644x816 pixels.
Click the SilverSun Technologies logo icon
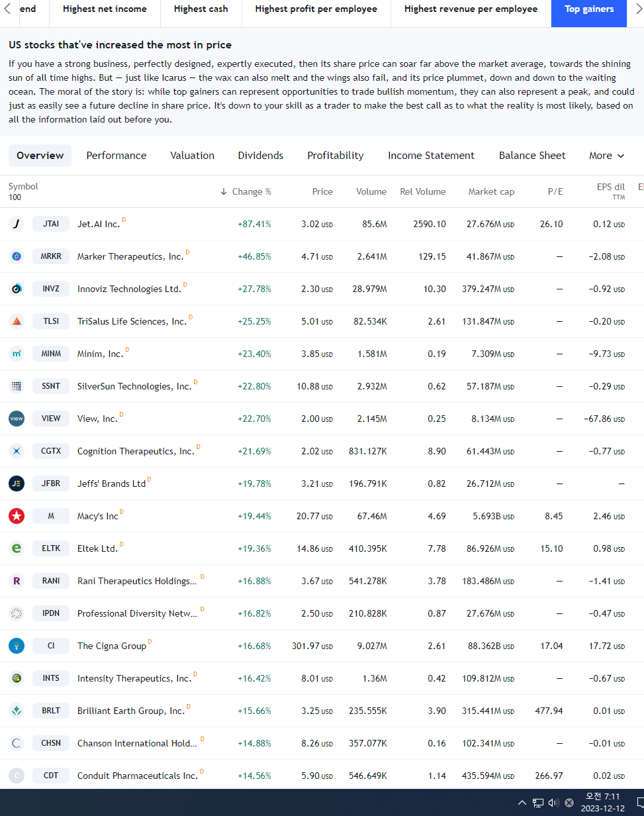(x=17, y=386)
